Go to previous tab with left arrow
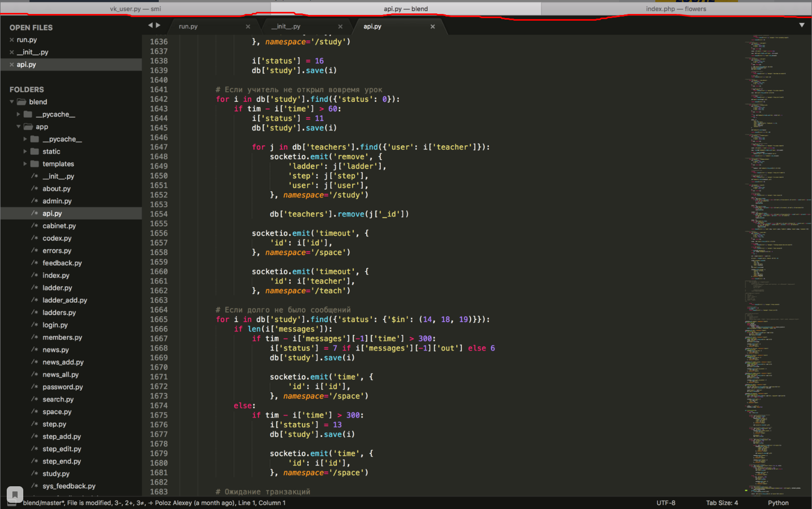Screen dimensions: 812x509 click(151, 25)
